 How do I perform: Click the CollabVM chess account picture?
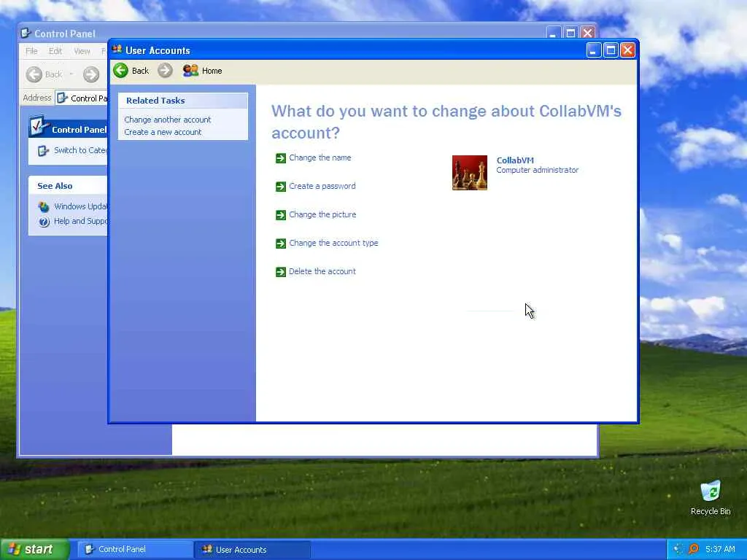[x=470, y=172]
